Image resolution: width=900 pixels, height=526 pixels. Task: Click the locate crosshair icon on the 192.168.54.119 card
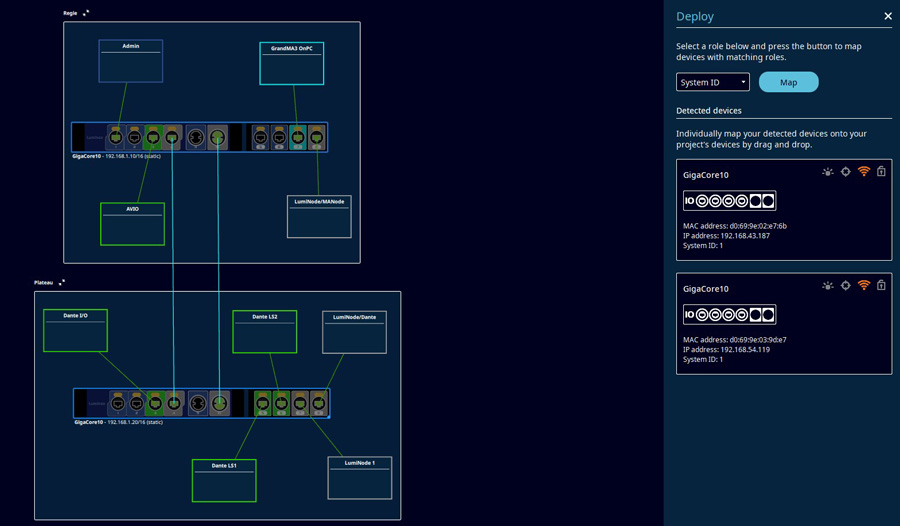point(845,285)
